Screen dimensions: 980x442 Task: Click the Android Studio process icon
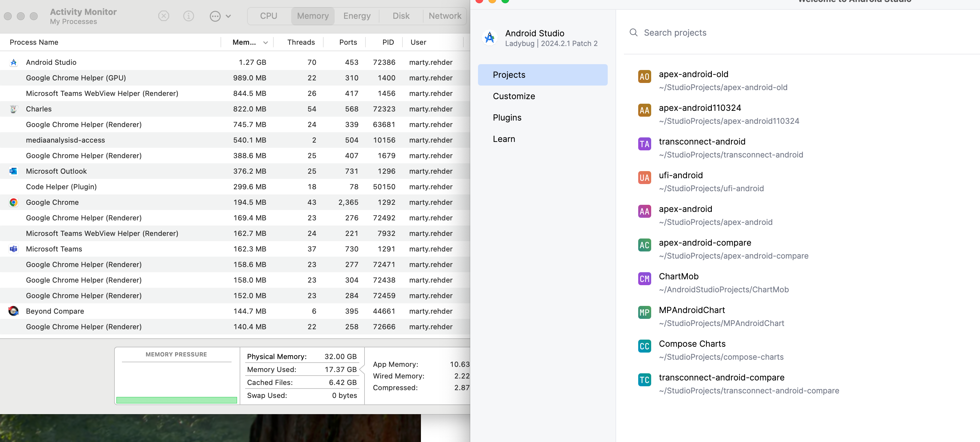pos(14,62)
